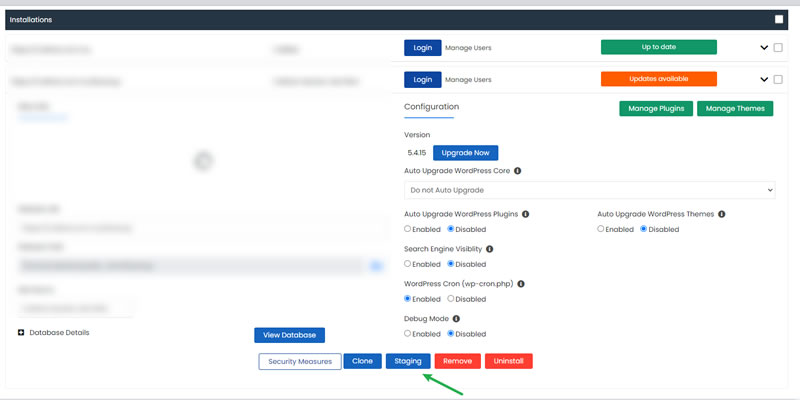Expand chevron of Up to date installation

pos(764,47)
